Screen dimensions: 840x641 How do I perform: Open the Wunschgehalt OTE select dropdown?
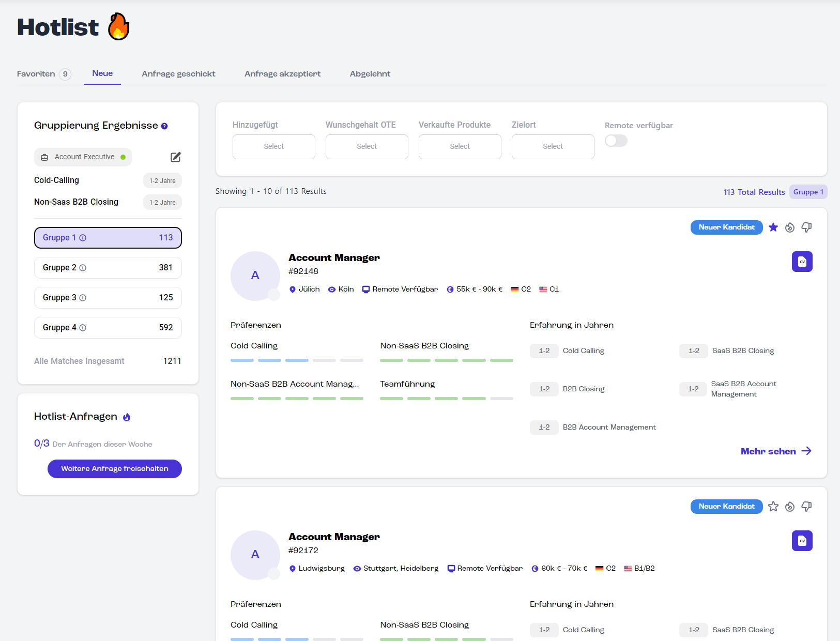point(367,147)
